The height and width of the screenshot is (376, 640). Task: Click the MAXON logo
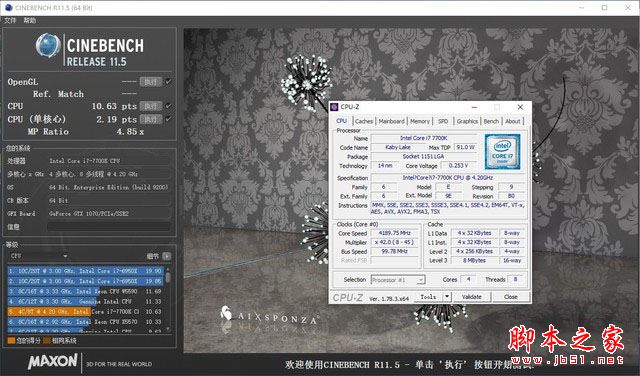pyautogui.click(x=52, y=361)
